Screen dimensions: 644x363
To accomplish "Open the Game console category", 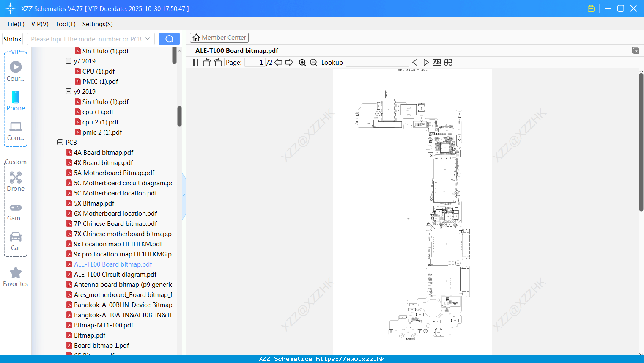I will 16,212.
